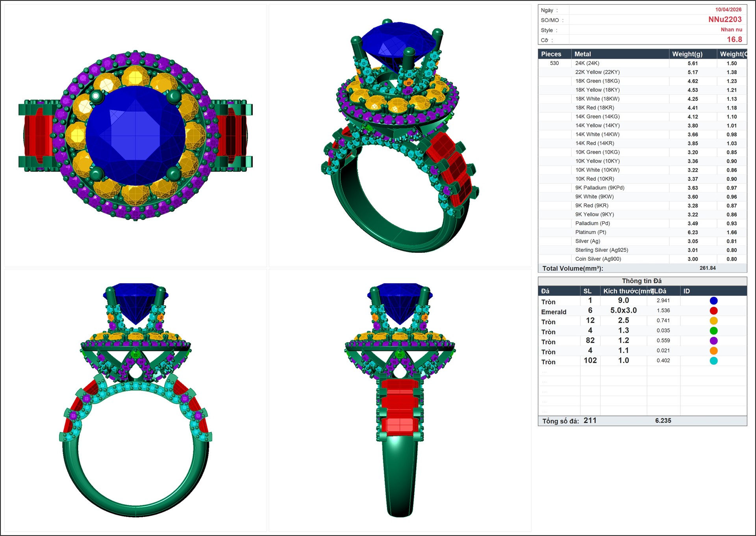Select the side view ring render
The width and height of the screenshot is (756, 536).
pyautogui.click(x=400, y=400)
